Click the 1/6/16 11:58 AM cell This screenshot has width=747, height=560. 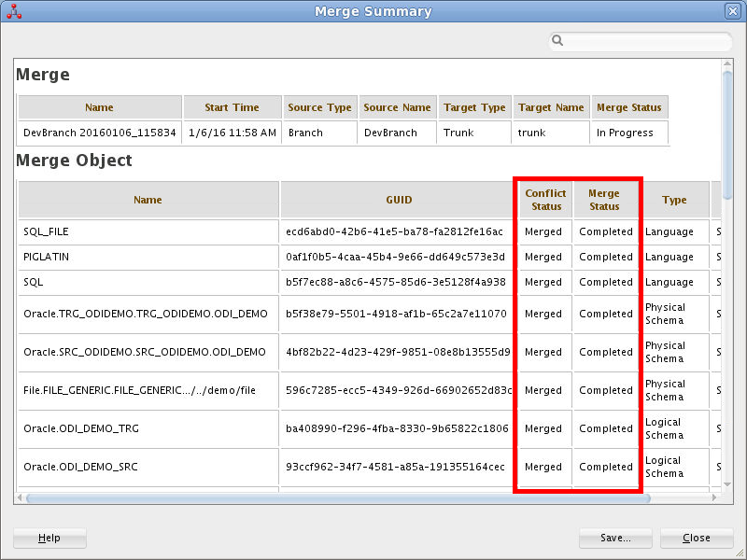[233, 133]
